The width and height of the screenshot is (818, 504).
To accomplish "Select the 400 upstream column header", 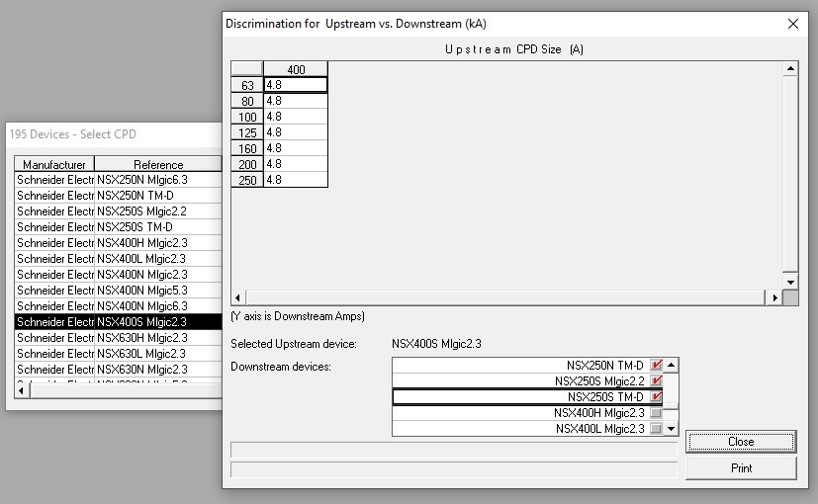I will (x=296, y=69).
